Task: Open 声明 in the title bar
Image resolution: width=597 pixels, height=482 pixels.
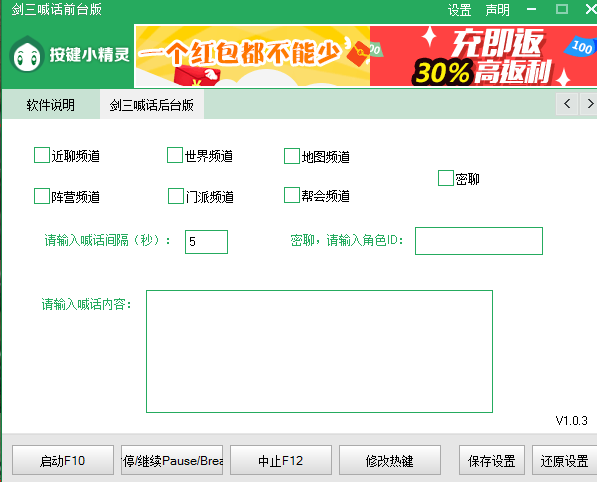Action: pyautogui.click(x=497, y=10)
